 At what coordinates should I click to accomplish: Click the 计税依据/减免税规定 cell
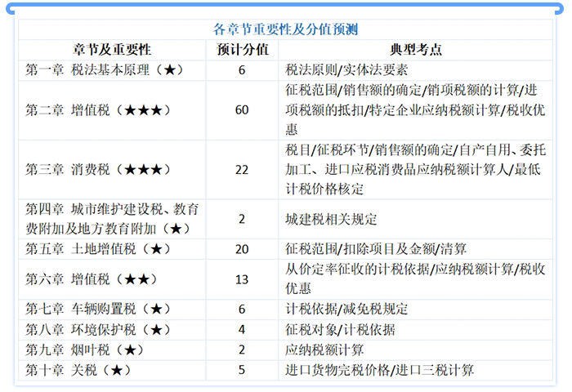(346, 310)
